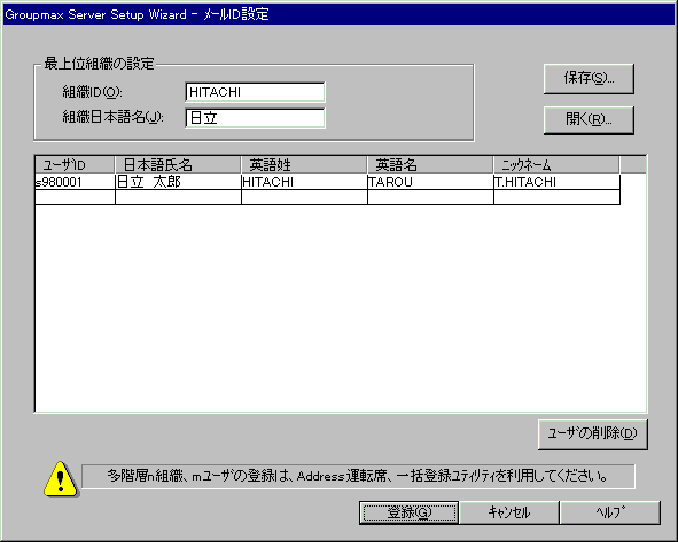This screenshot has height=542, width=678.
Task: Select the 英語名 column header
Action: (430, 165)
